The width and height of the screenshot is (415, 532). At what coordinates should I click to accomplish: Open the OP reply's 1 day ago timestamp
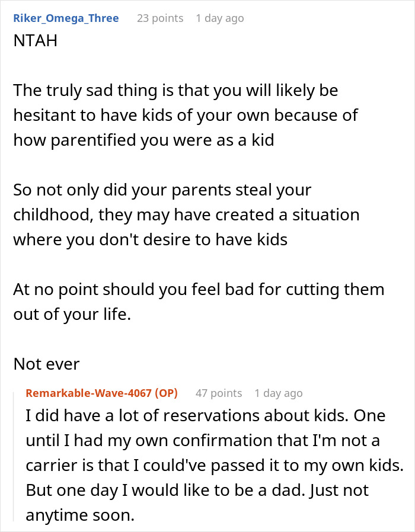click(278, 393)
